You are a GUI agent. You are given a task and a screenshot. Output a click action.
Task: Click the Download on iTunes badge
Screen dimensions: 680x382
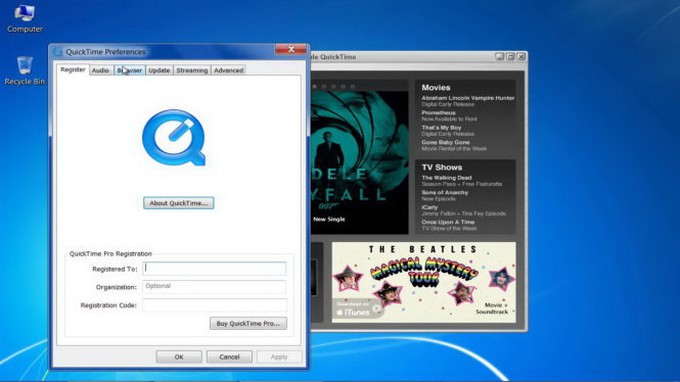(x=357, y=309)
